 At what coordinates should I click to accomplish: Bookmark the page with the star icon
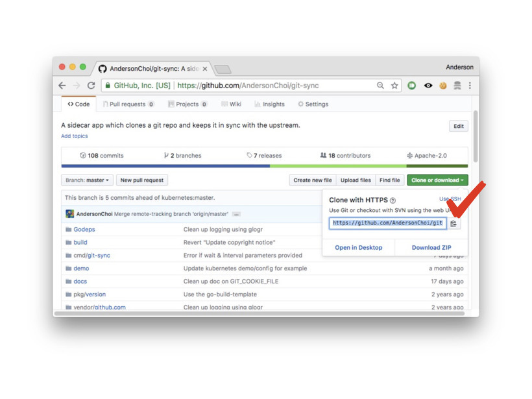click(394, 86)
